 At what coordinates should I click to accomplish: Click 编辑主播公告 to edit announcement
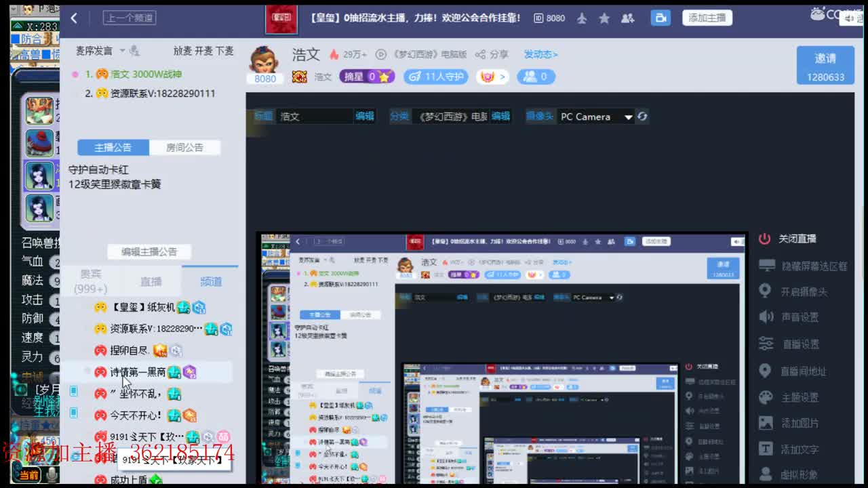pyautogui.click(x=149, y=251)
